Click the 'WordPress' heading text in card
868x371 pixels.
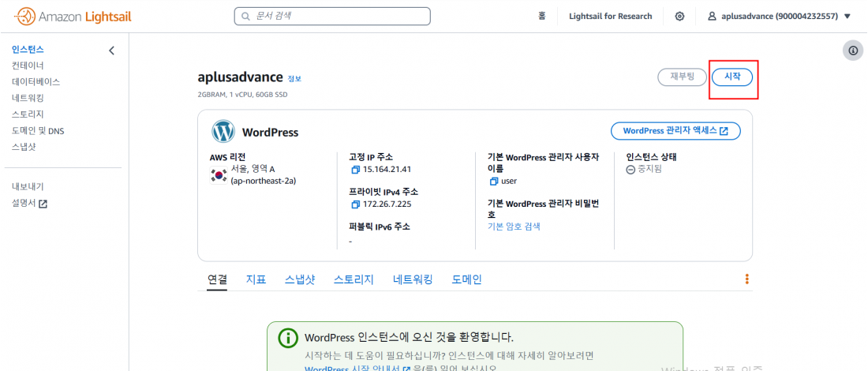[x=270, y=133]
